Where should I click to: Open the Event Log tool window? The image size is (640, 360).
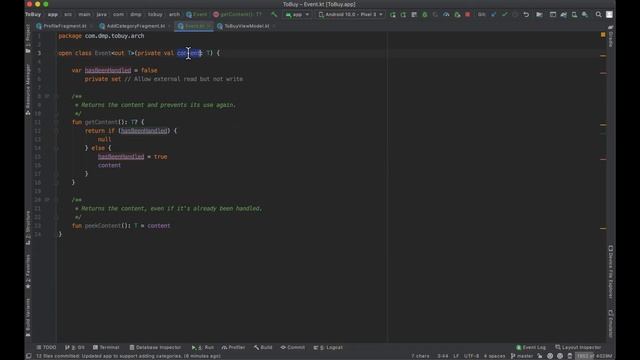point(531,347)
